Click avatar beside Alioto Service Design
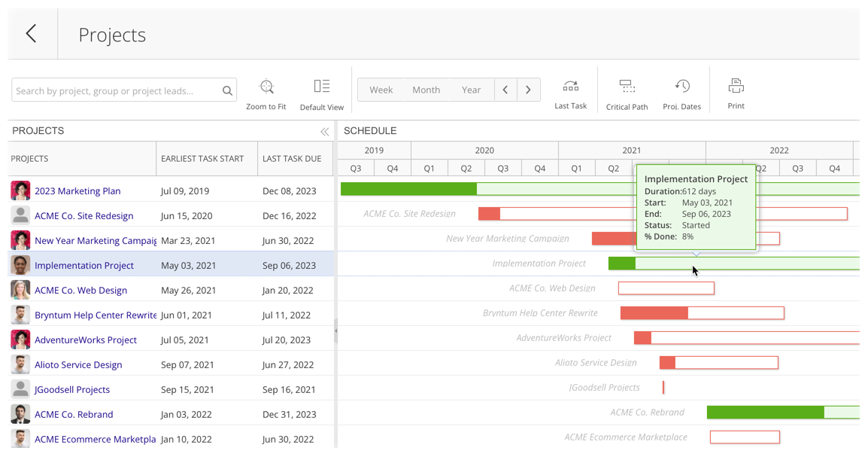Screen dimensions: 868x460 coord(20,364)
